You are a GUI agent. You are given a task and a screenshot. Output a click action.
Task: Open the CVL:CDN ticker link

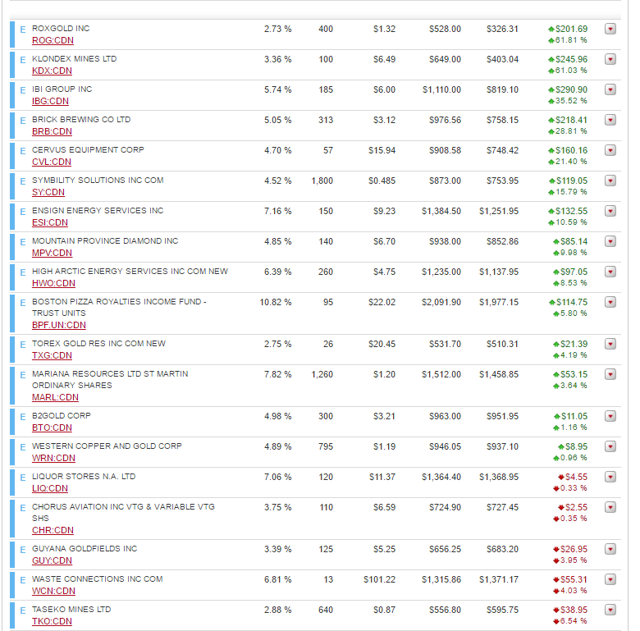coord(51,162)
